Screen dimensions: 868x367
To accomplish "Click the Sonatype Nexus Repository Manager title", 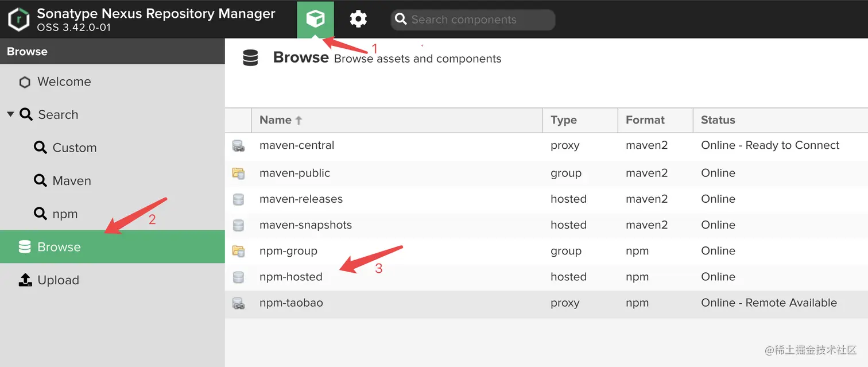I will (156, 13).
